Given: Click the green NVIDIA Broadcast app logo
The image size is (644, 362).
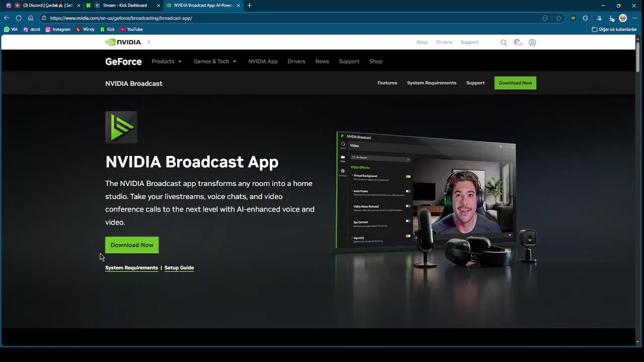Looking at the screenshot, I should [121, 127].
